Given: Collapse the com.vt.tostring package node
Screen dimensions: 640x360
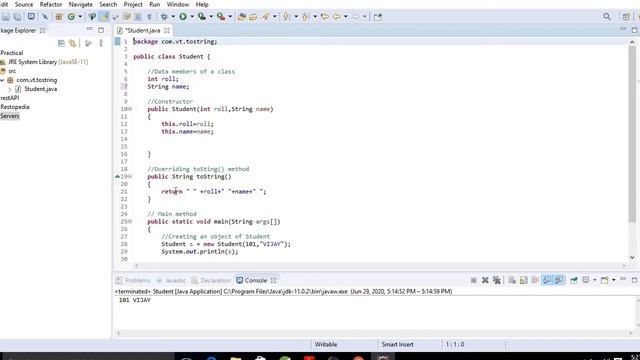Looking at the screenshot, I should (2, 80).
